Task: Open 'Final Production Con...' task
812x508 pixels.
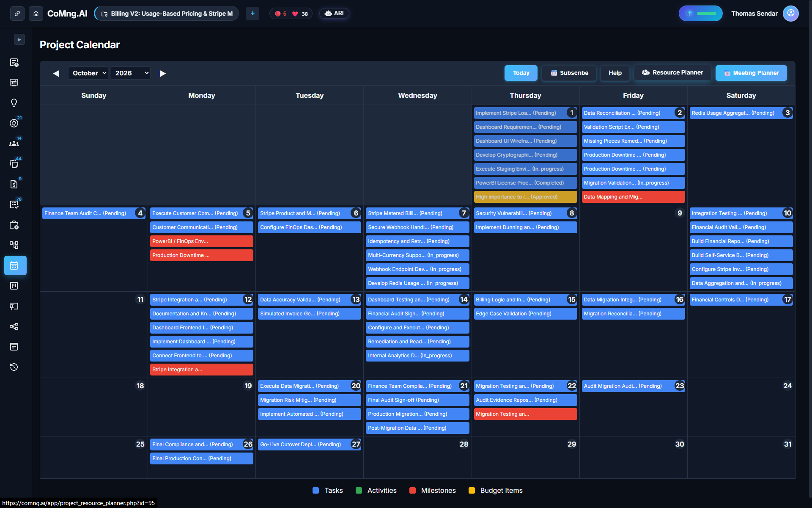Action: 201,458
